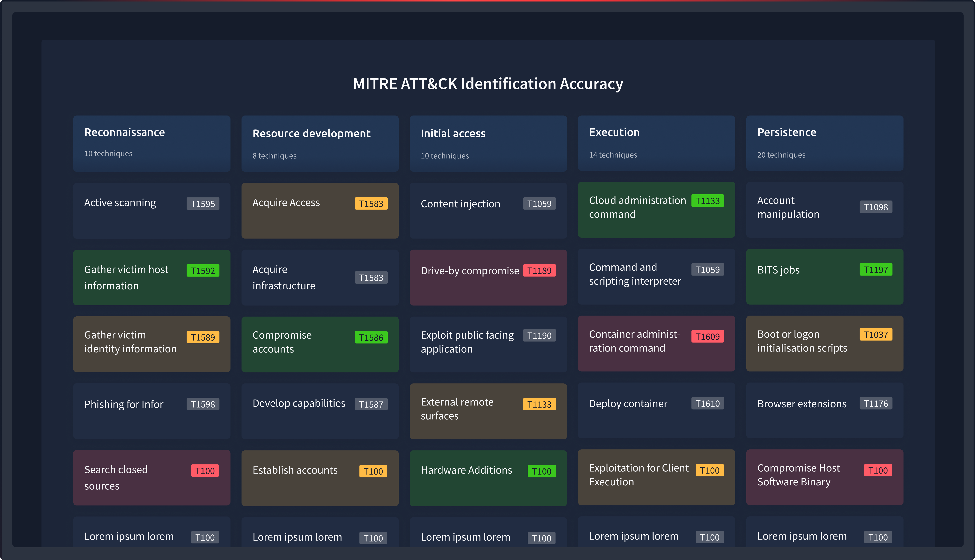Open Gather victim host information card
The width and height of the screenshot is (975, 560).
click(151, 277)
